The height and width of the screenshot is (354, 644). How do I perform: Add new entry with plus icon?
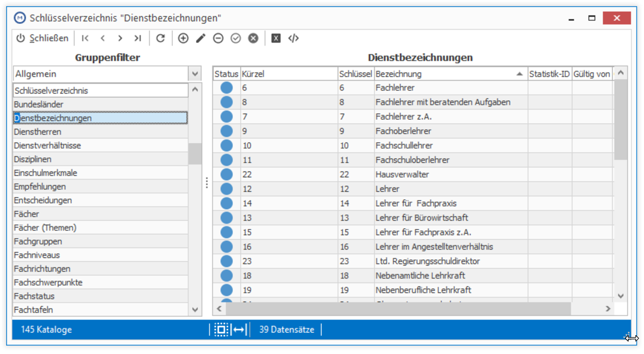(183, 38)
